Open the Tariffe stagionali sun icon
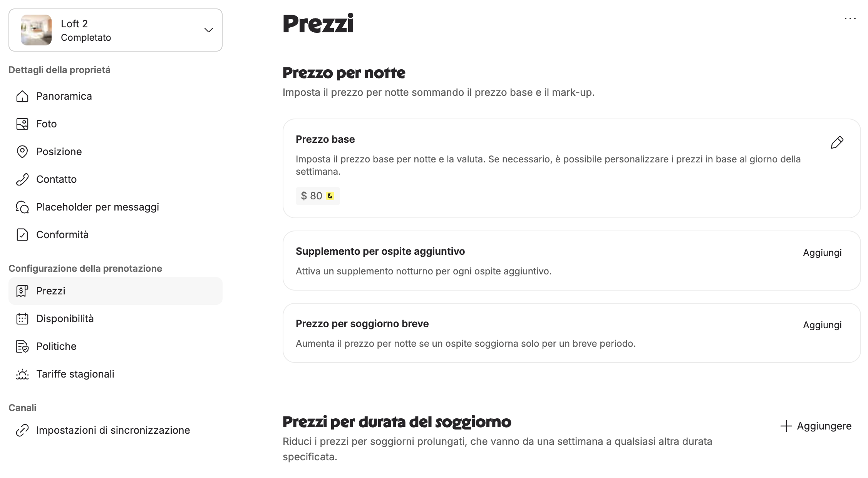The height and width of the screenshot is (478, 868). (x=22, y=374)
